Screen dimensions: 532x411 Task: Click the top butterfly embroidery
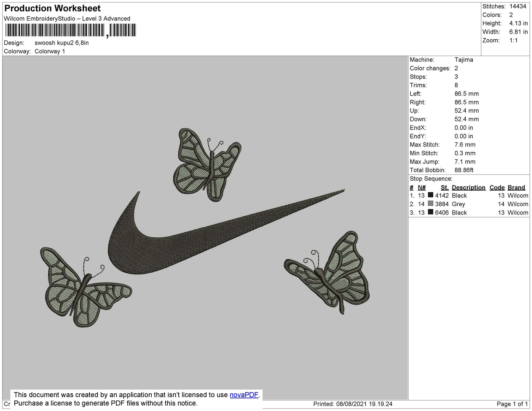(207, 164)
